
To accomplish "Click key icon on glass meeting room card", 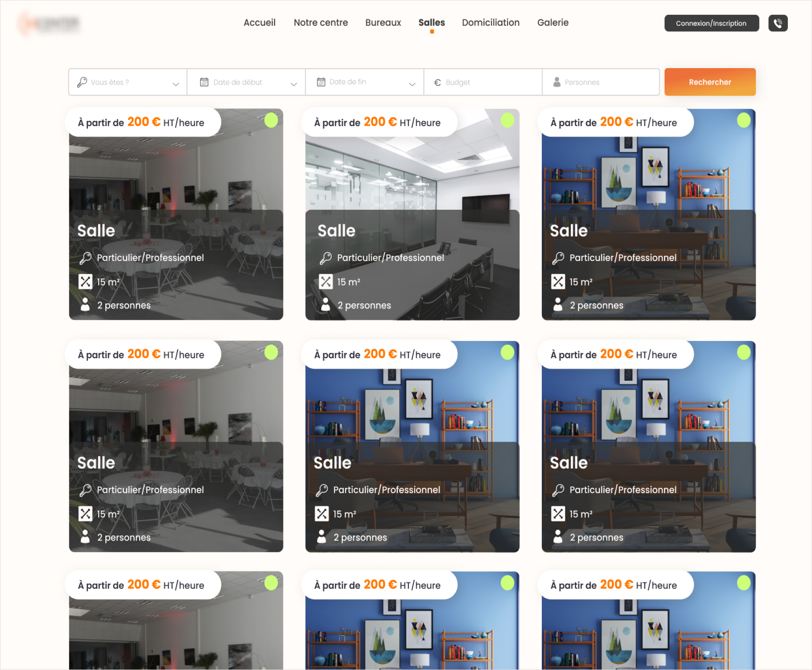I will 326,258.
